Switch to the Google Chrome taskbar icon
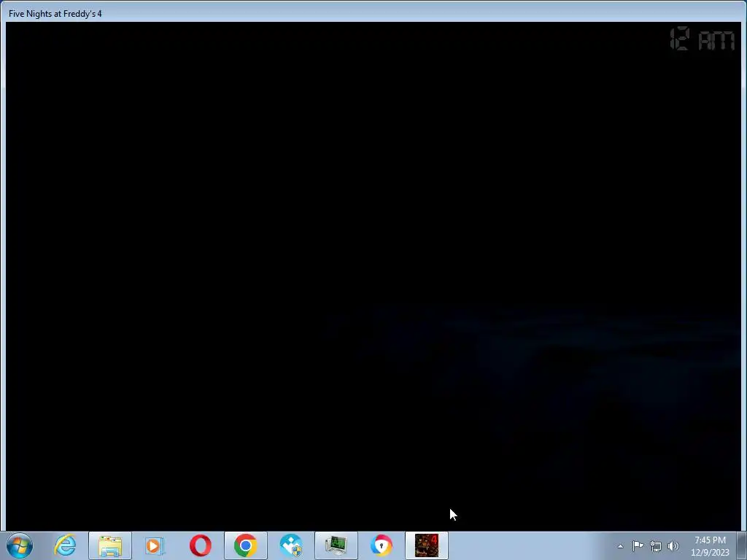 tap(245, 545)
